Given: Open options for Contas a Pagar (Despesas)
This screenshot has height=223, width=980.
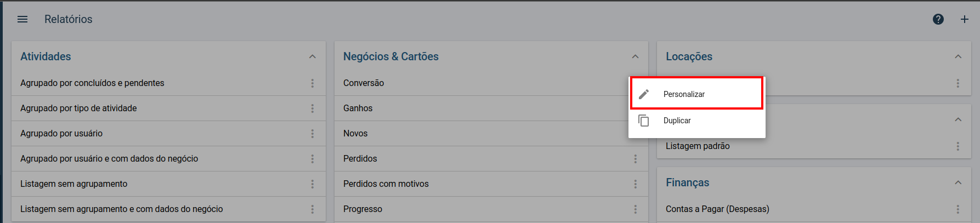Looking at the screenshot, I should pos(958,209).
